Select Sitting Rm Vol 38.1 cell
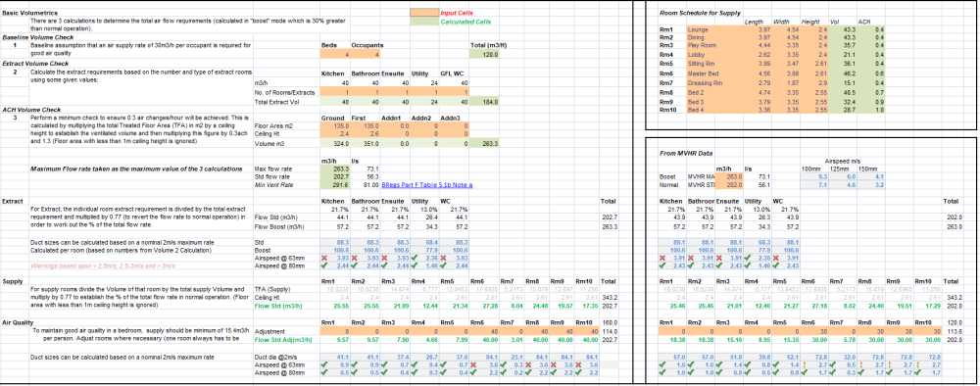Image resolution: width=980 pixels, height=386 pixels. (844, 64)
